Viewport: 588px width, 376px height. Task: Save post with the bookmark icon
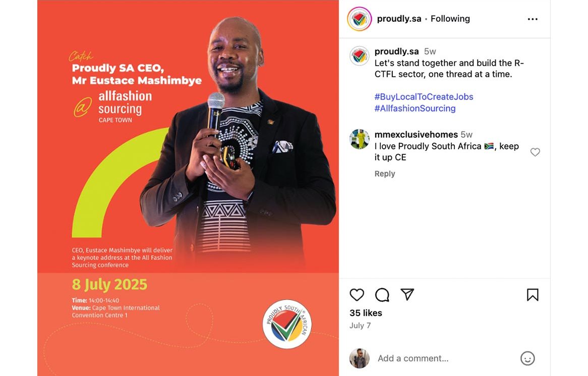tap(533, 295)
